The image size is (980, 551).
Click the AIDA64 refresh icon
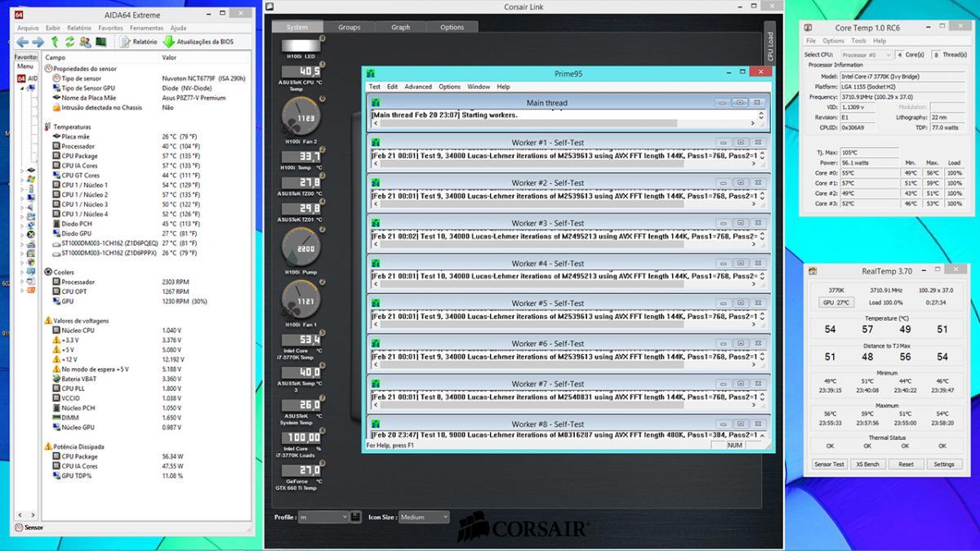point(70,42)
